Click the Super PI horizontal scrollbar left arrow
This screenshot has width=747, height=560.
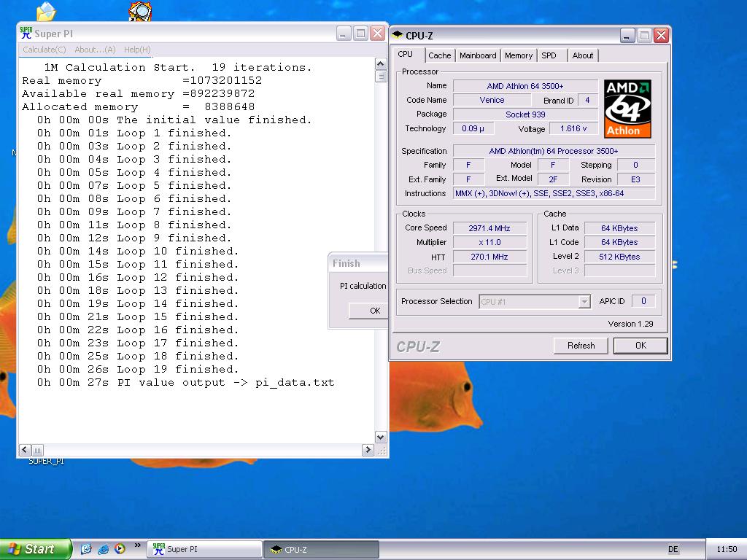point(25,449)
